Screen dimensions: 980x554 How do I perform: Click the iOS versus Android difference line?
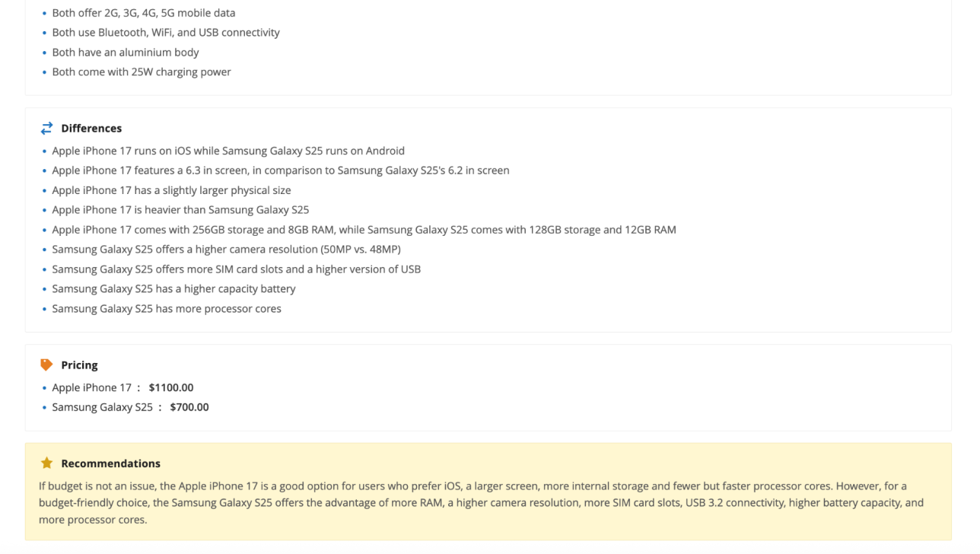(228, 151)
